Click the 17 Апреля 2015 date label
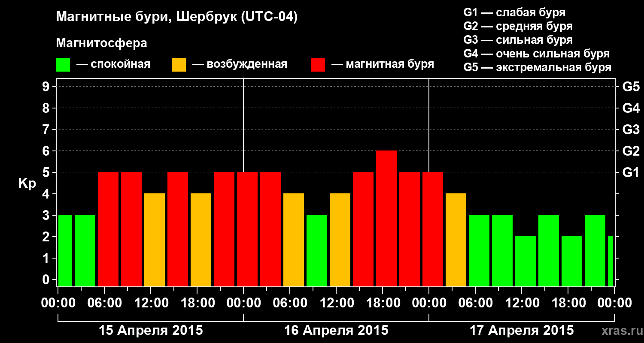Image resolution: width=644 pixels, height=343 pixels. [522, 330]
